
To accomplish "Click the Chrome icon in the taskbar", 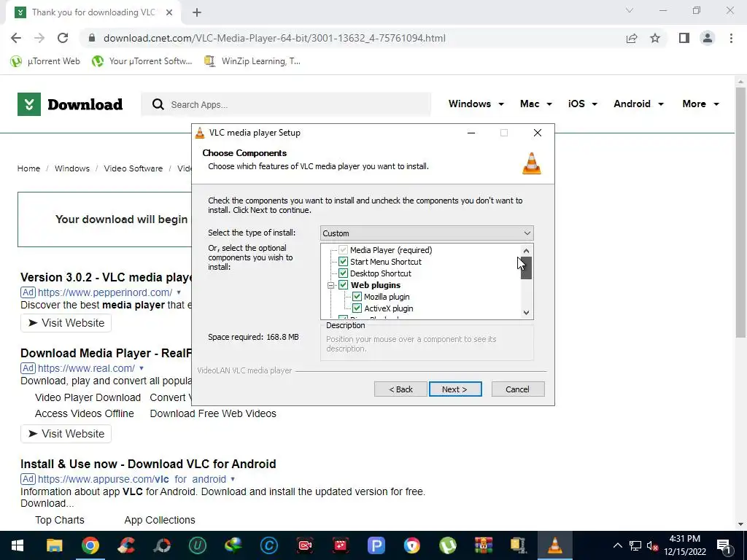I will [90, 545].
